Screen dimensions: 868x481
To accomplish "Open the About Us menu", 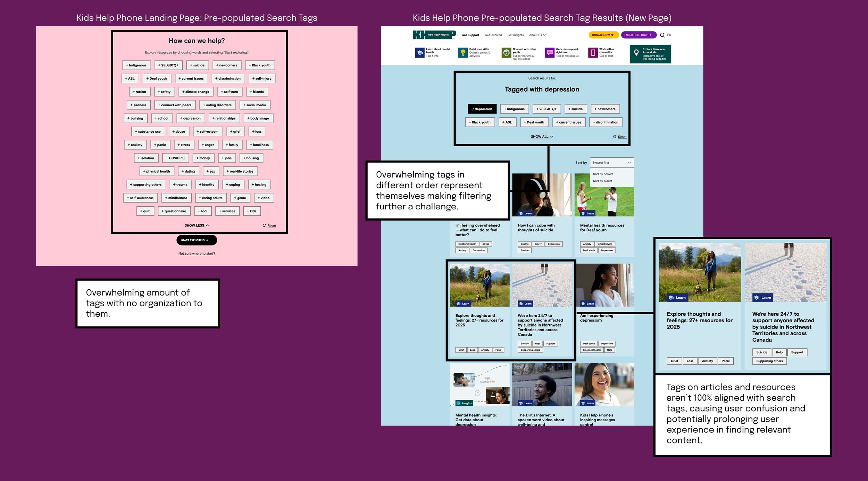I will click(537, 35).
